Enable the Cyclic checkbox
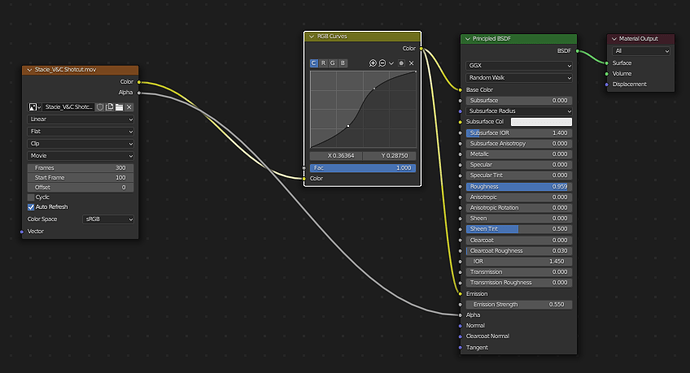Viewport: 690px width, 373px height. [x=31, y=197]
